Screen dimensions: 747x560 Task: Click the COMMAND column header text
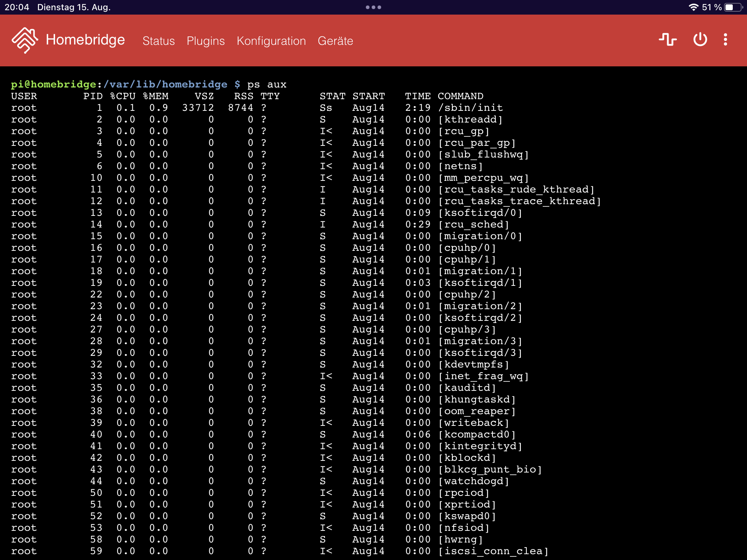(x=460, y=96)
